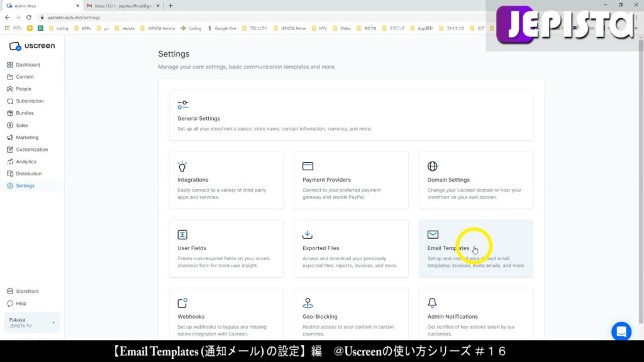Click the Uscreen logo
644x362 pixels.
coord(31,46)
